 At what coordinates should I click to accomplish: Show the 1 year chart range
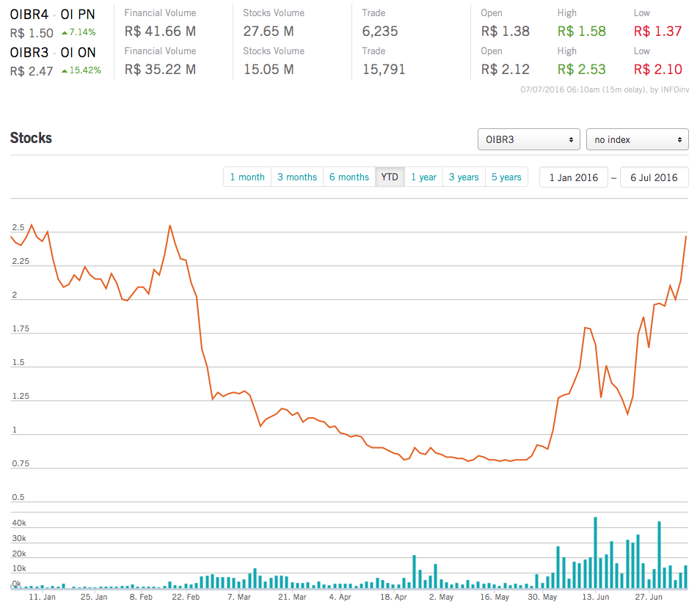coord(423,177)
